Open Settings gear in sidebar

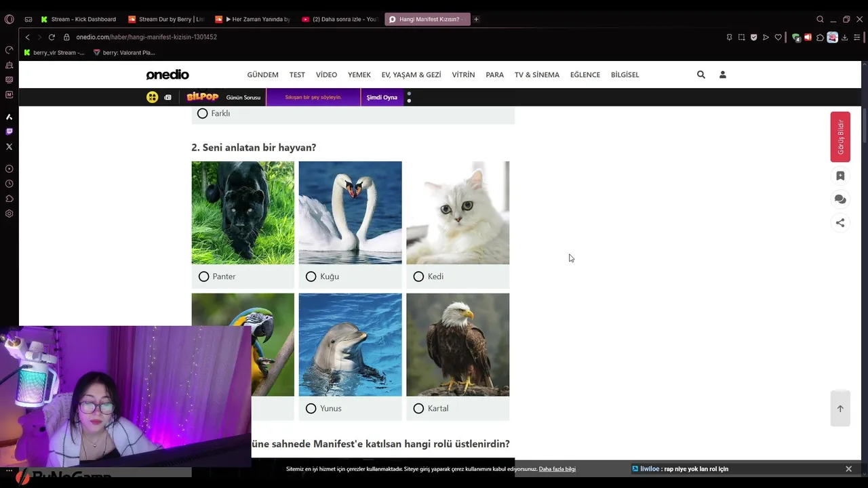tap(9, 213)
